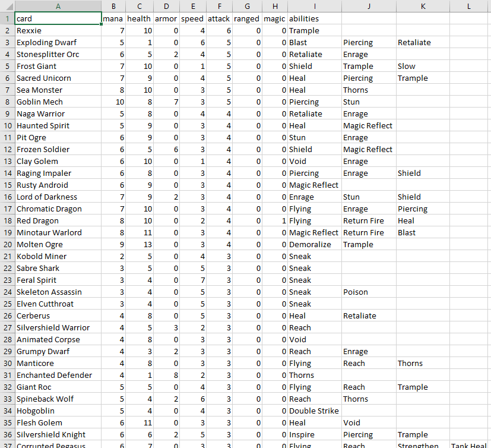This screenshot has height=448, width=491.
Task: Select column A header
Action: (x=58, y=6)
